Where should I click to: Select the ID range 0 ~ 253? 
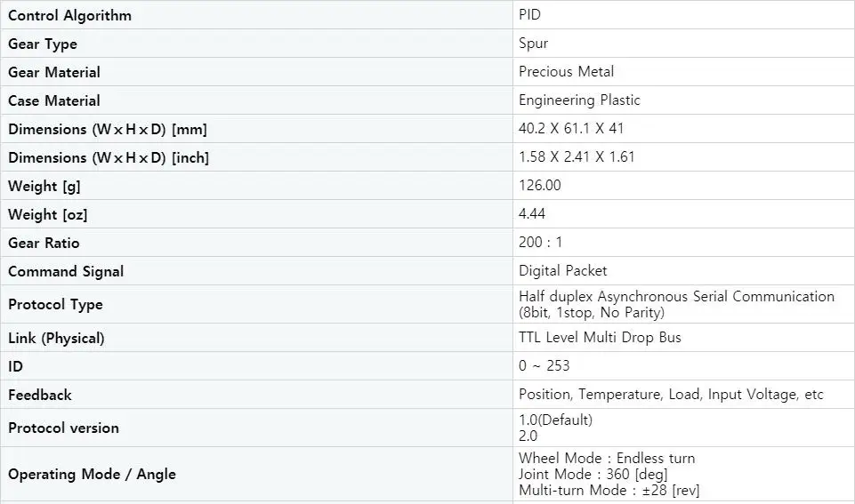(544, 365)
